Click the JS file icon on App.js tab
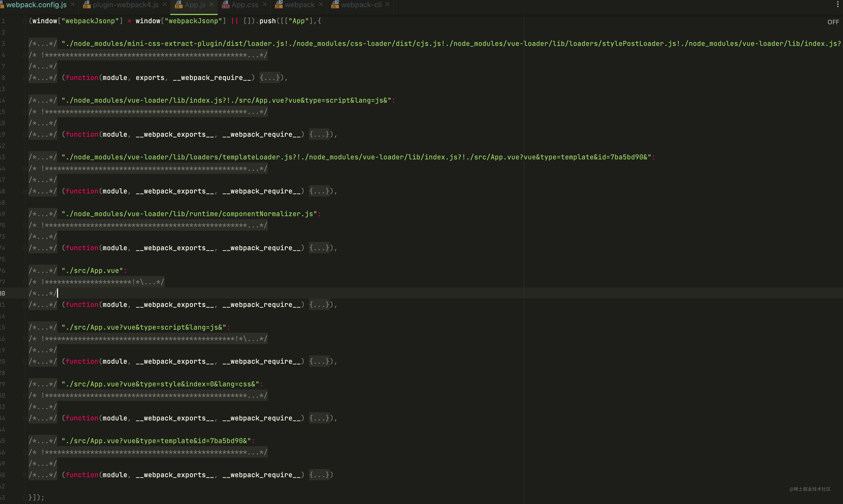Screen dimensions: 843x504 pyautogui.click(x=178, y=4)
